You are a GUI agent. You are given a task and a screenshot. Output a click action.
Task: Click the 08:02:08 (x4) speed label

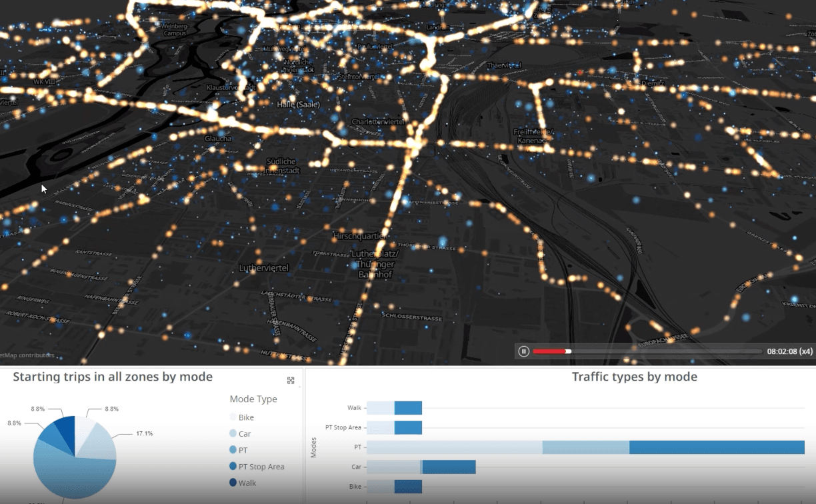789,351
